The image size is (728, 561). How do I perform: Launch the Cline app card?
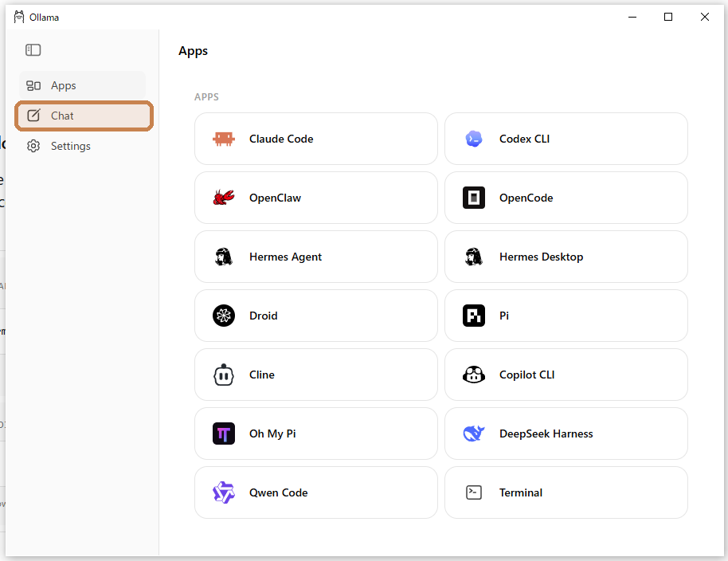pos(316,375)
